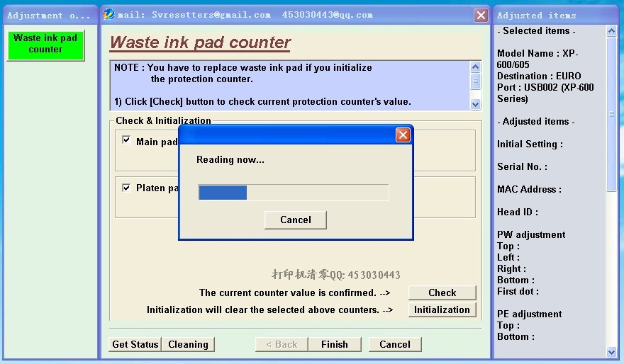Click the 'PW adjustment' label

(x=531, y=235)
